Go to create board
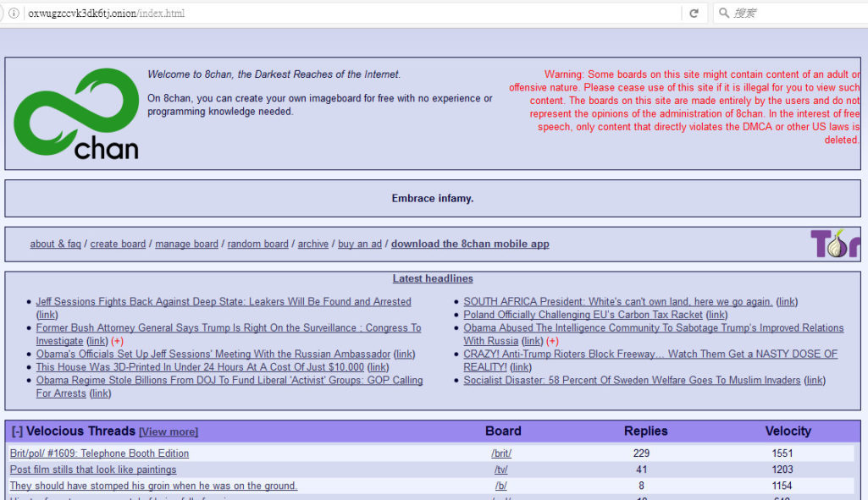 coord(118,245)
